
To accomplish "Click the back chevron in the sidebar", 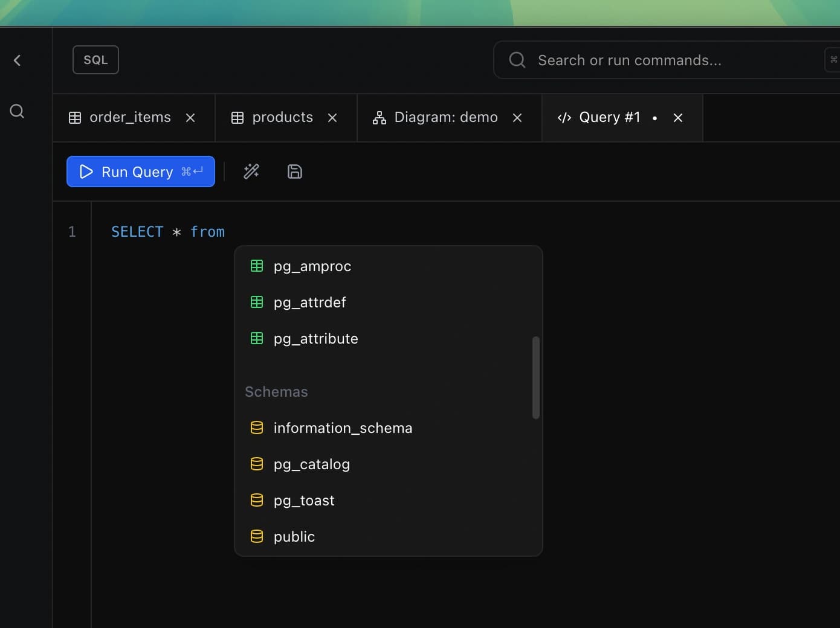I will click(x=17, y=60).
